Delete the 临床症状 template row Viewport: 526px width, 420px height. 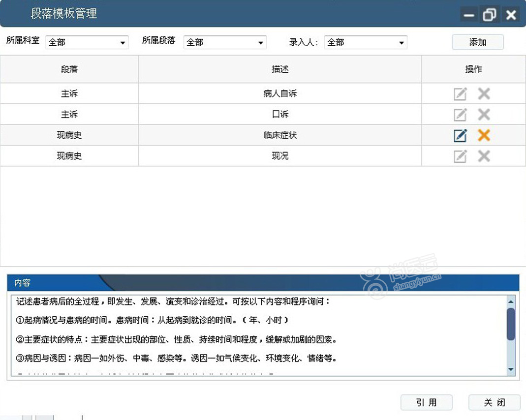[484, 135]
